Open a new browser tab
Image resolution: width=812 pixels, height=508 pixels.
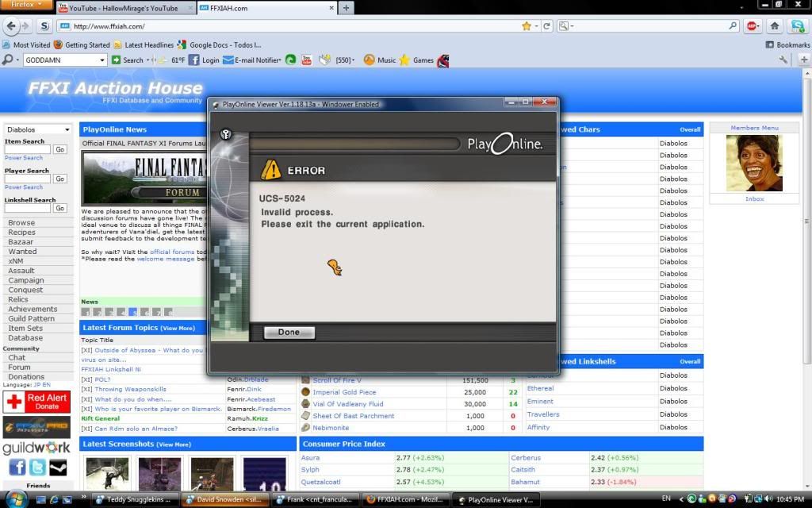(346, 8)
